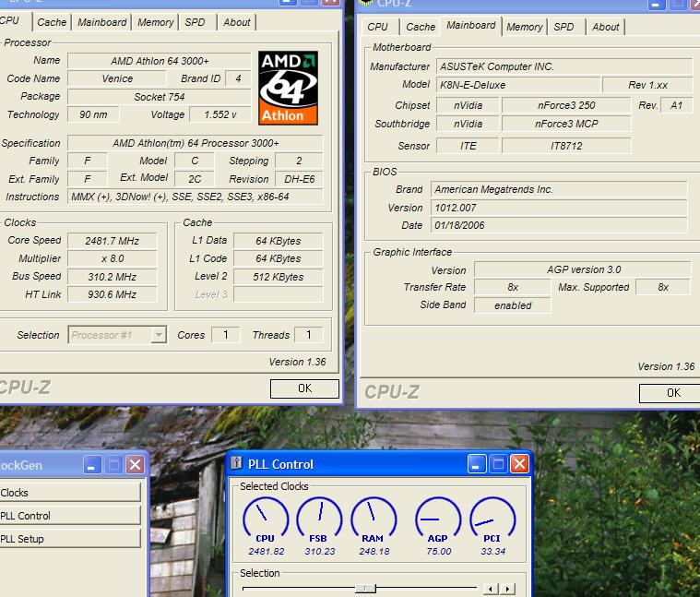This screenshot has width=700, height=597.
Task: Open About tab in right CPU-Z window
Action: [605, 27]
